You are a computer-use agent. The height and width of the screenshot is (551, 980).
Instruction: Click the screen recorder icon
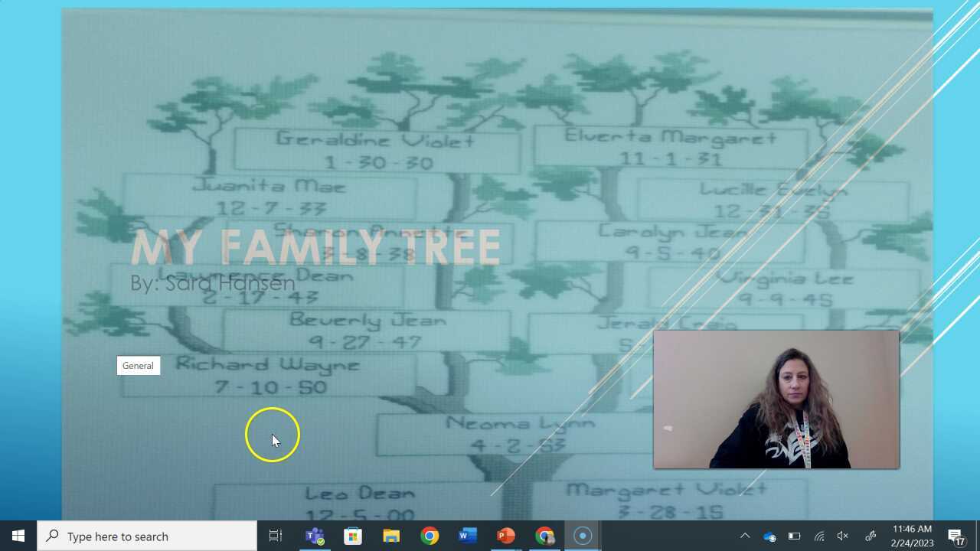tap(582, 536)
